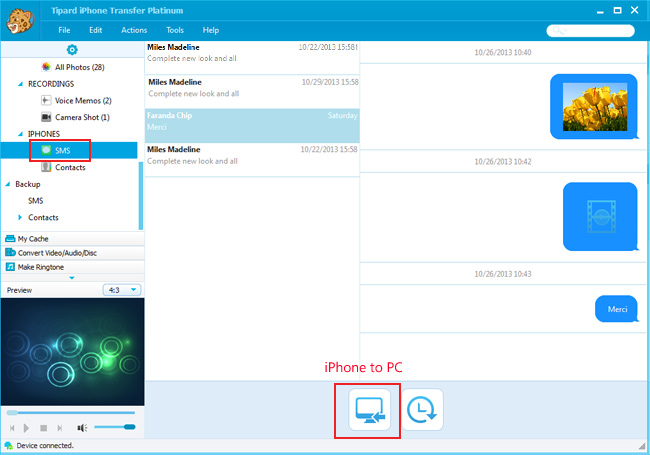650x455 pixels.
Task: Click the My Cache icon
Action: pos(10,238)
